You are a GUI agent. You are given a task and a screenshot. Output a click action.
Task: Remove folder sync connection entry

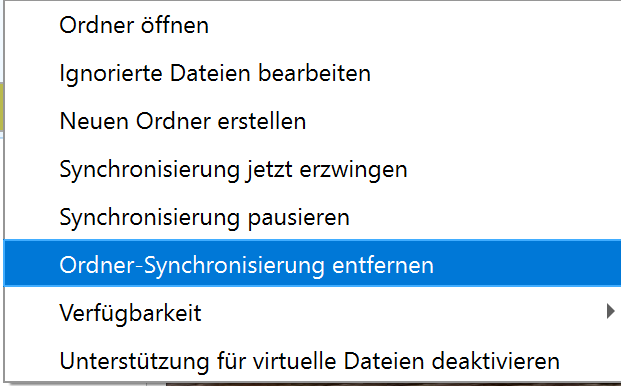coord(312,263)
